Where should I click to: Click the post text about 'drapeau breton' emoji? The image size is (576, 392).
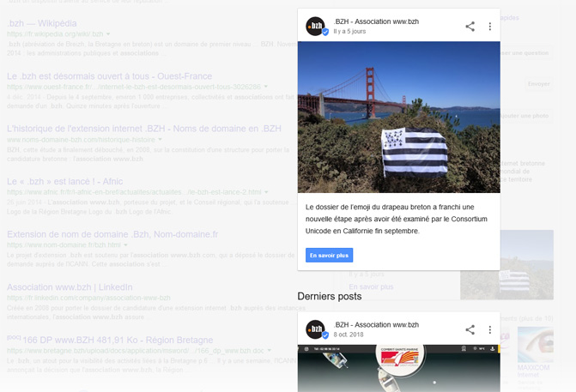pyautogui.click(x=397, y=219)
